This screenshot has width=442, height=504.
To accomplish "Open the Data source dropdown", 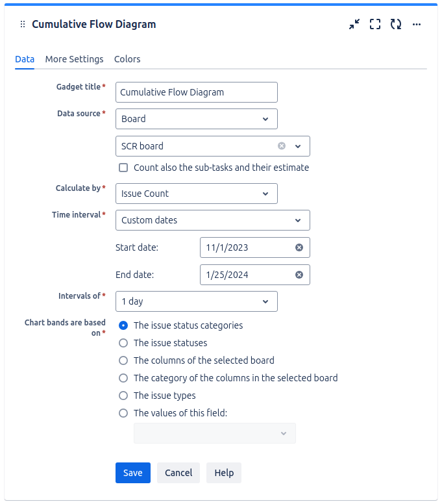I will coord(196,119).
